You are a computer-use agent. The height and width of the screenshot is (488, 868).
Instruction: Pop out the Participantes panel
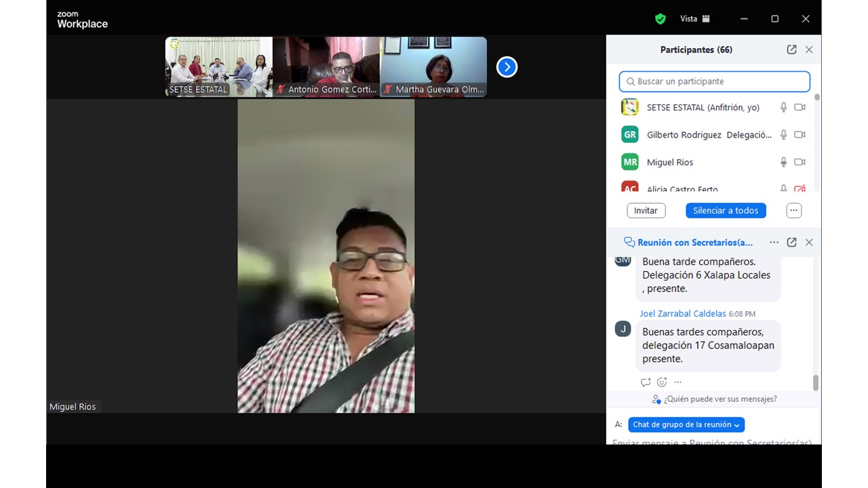coord(791,49)
